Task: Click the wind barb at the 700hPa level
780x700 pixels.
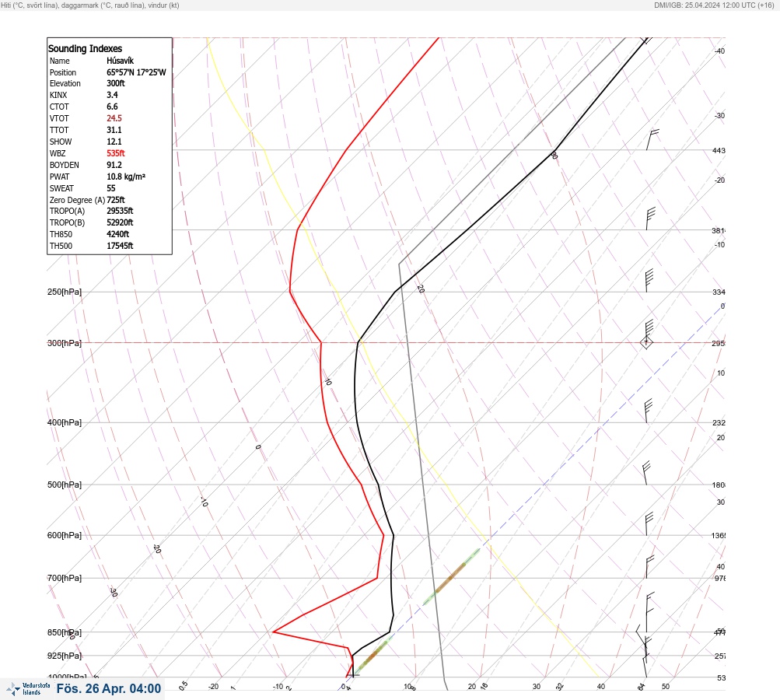Action: coord(649,567)
